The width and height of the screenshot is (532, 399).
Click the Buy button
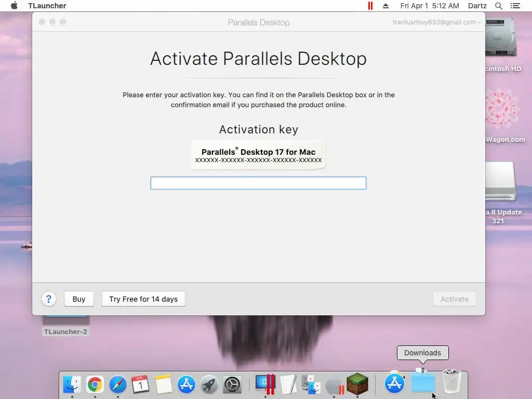[x=79, y=299]
